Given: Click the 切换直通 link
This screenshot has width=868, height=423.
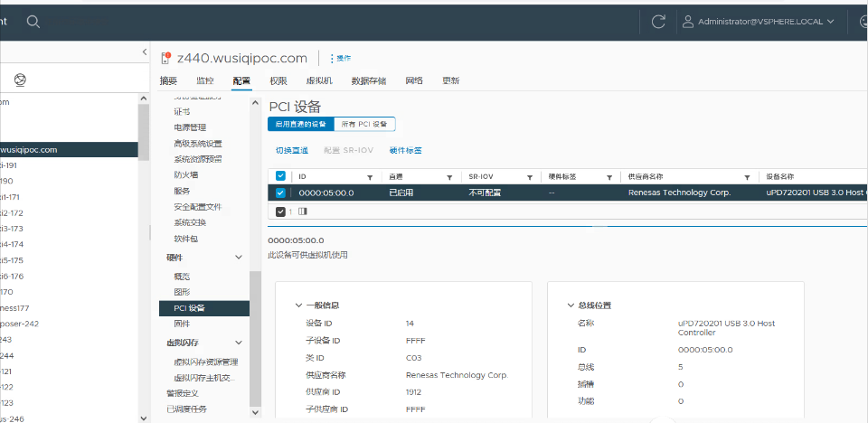Looking at the screenshot, I should click(x=292, y=150).
